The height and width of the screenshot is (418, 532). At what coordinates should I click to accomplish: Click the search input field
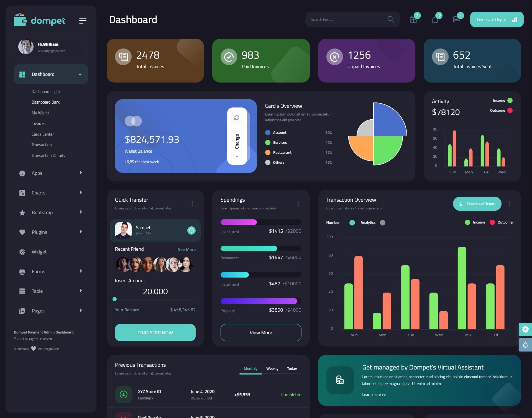click(x=346, y=19)
